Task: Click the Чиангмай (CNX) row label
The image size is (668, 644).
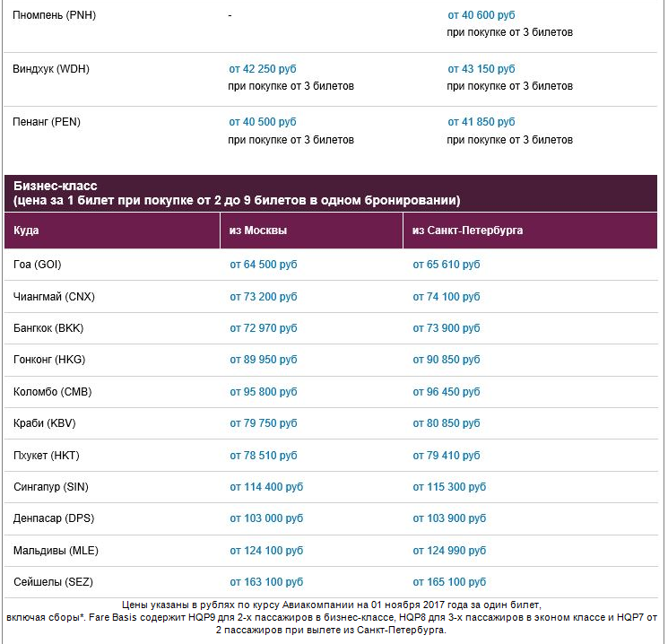Action: (54, 297)
